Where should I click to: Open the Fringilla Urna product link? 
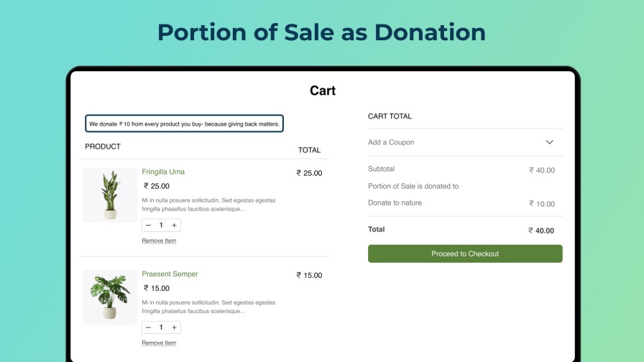coord(163,172)
